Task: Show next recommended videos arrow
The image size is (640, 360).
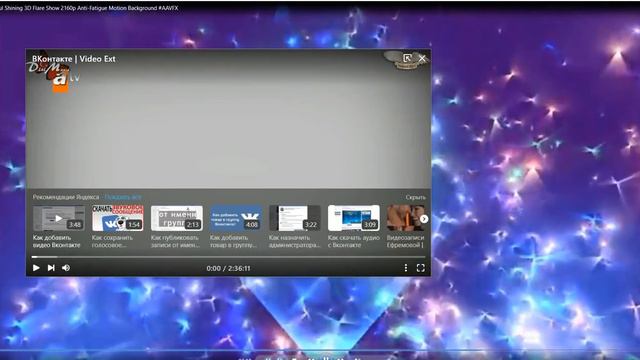Action: click(424, 219)
